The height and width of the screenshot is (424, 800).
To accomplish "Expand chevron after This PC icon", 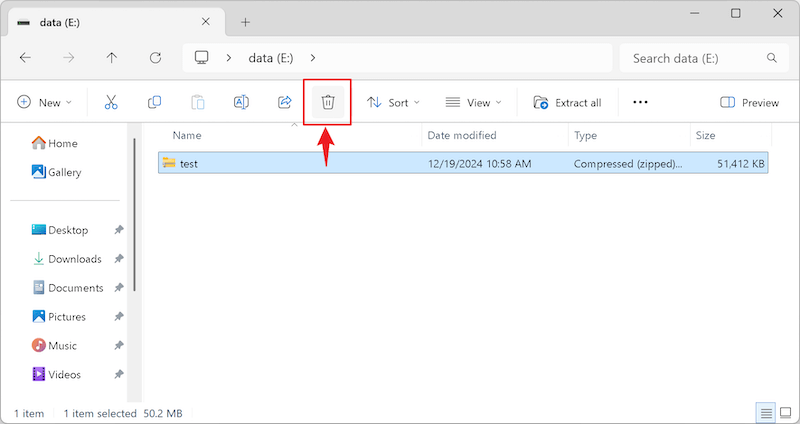I will (x=229, y=58).
